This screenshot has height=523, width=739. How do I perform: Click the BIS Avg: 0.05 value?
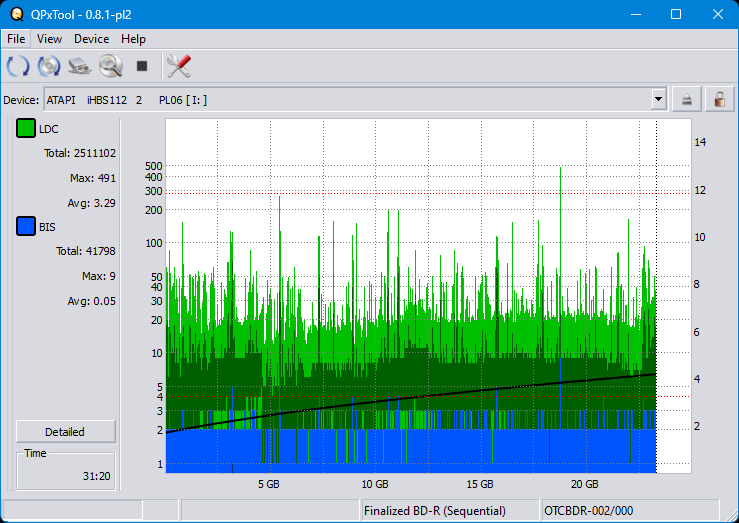91,301
